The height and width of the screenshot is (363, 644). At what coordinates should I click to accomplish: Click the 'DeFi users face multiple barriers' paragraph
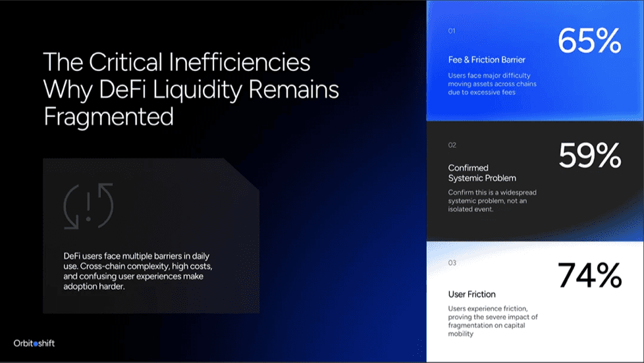point(138,271)
